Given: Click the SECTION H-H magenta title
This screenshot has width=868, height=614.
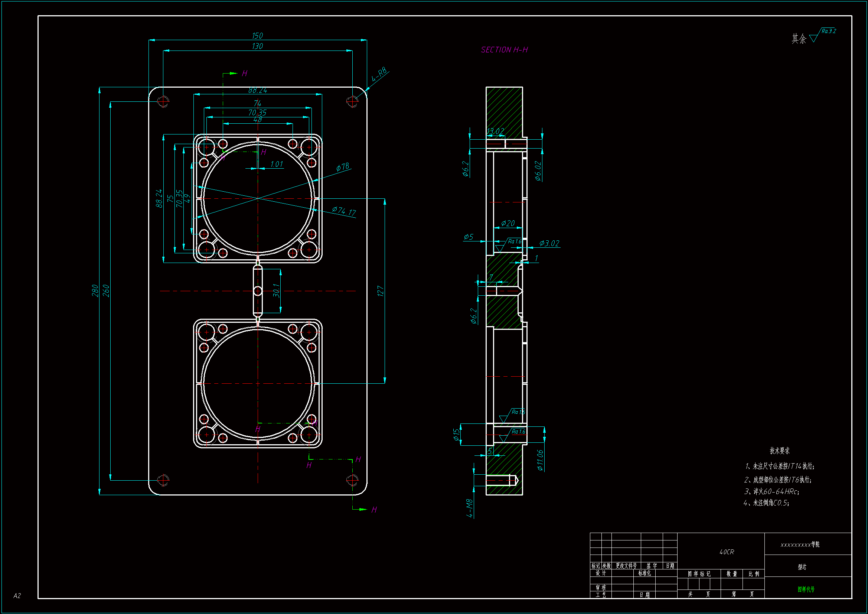Looking at the screenshot, I should coord(504,50).
